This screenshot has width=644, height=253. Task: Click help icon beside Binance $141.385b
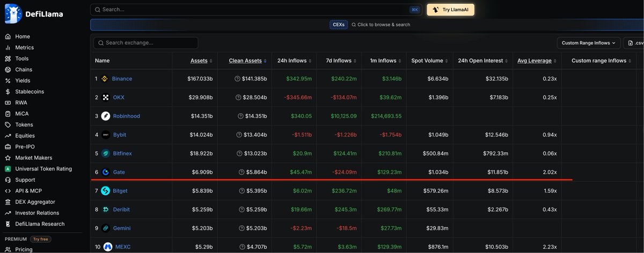[x=237, y=79]
